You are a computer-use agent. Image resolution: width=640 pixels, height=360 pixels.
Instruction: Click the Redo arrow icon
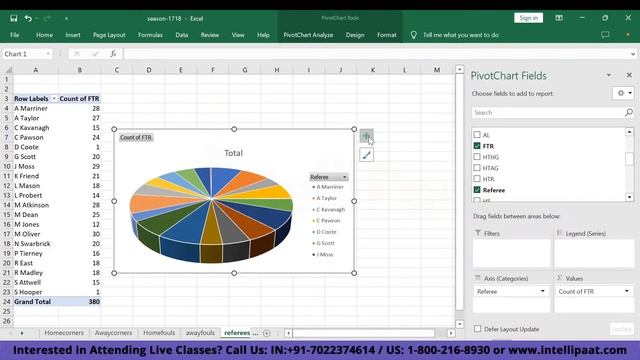47,18
